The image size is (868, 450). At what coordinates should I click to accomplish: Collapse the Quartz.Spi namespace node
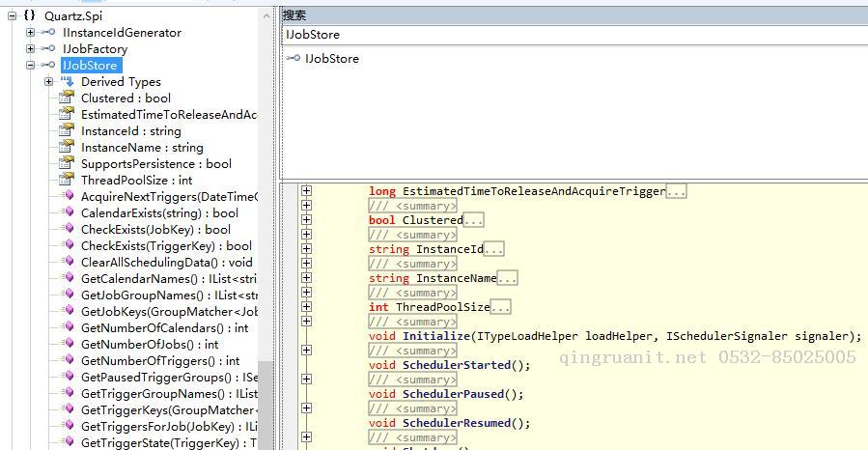(13, 16)
